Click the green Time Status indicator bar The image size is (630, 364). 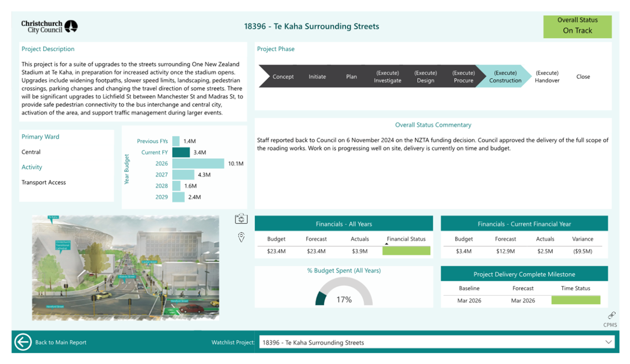(576, 300)
